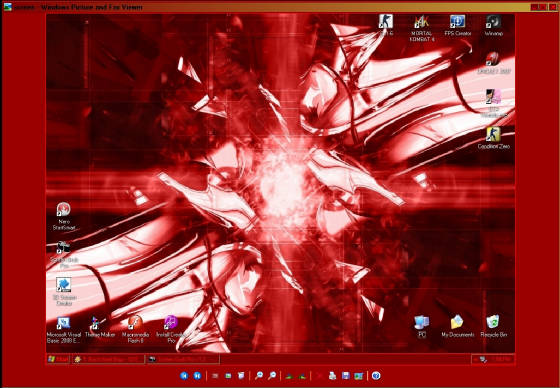
Task: Rotate the image clockwise
Action: [290, 375]
